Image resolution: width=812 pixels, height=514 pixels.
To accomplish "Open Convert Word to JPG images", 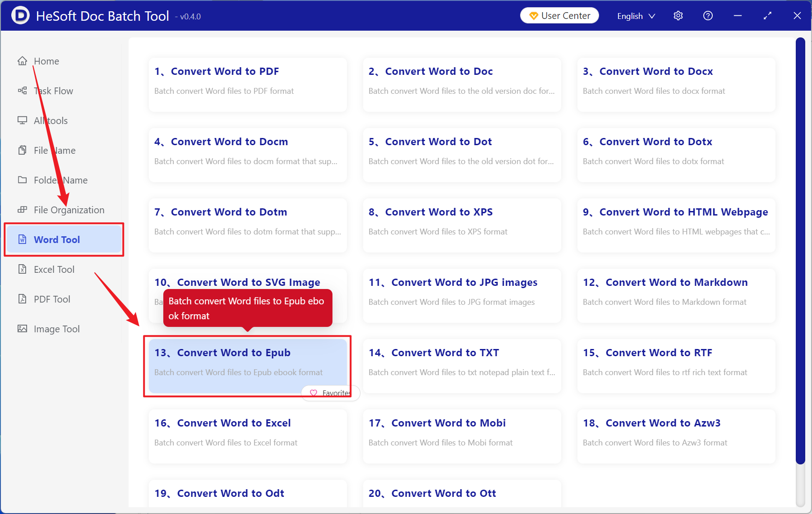I will pos(462,296).
